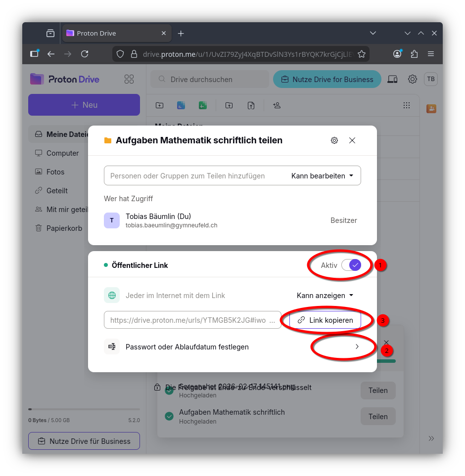This screenshot has width=465, height=476.
Task: Click the storage usage progress bar
Action: pyautogui.click(x=84, y=409)
